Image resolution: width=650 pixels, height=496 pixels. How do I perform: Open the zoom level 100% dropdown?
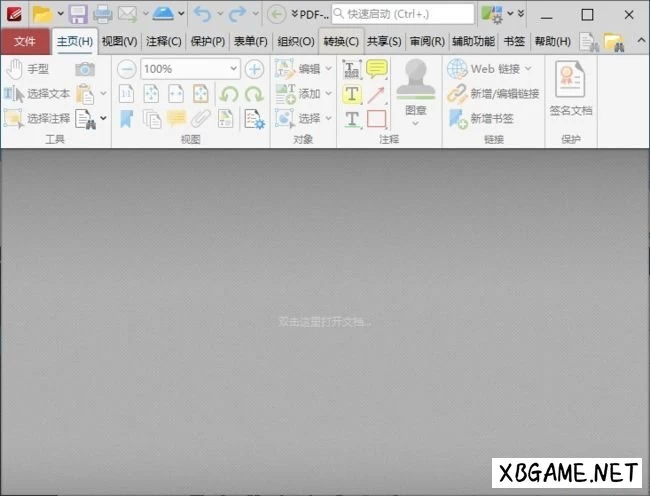click(233, 69)
